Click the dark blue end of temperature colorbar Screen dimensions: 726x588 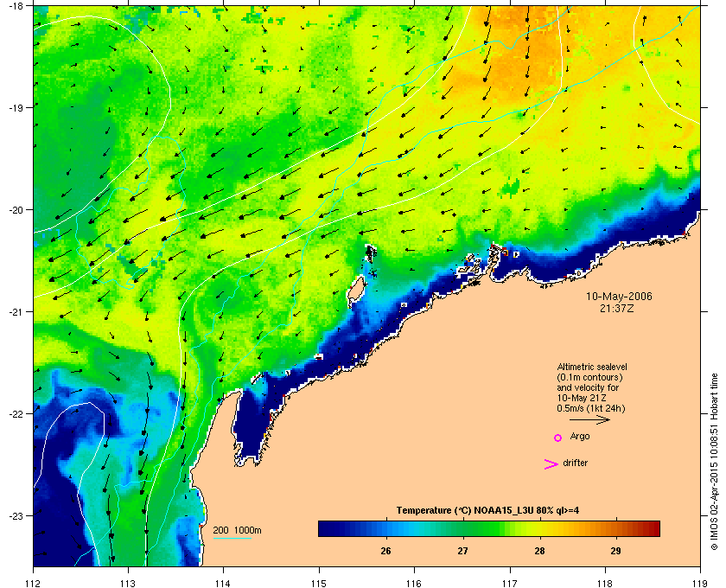tap(327, 528)
